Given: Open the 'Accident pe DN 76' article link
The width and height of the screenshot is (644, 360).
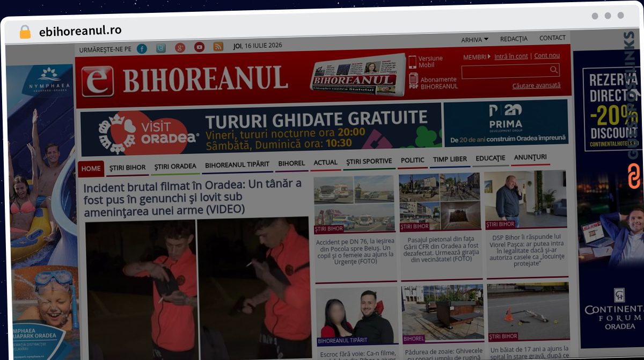Looking at the screenshot, I should point(355,251).
